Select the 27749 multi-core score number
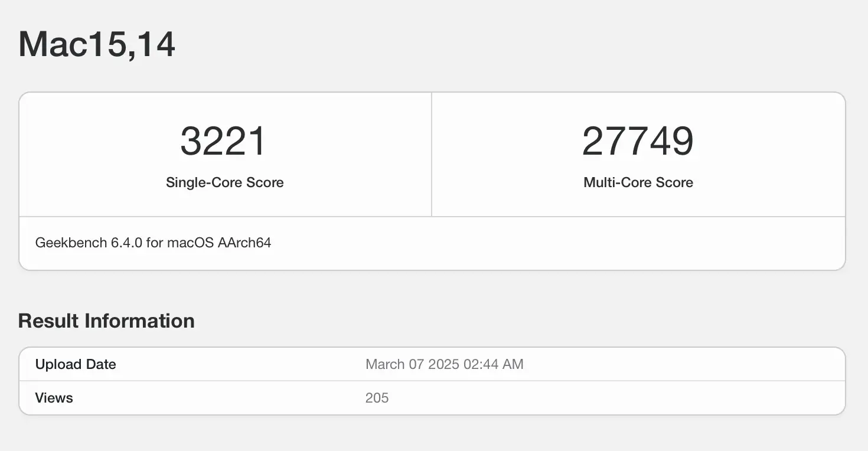Image resolution: width=868 pixels, height=451 pixels. (x=638, y=141)
